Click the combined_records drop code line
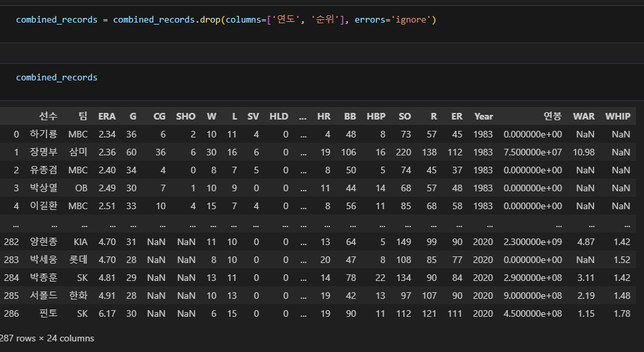This screenshot has height=352, width=644. click(x=226, y=20)
